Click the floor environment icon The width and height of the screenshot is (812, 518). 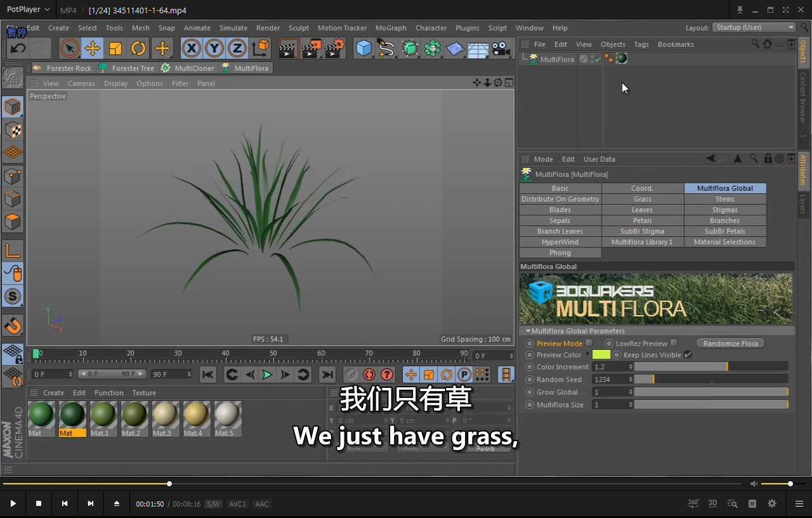click(478, 48)
